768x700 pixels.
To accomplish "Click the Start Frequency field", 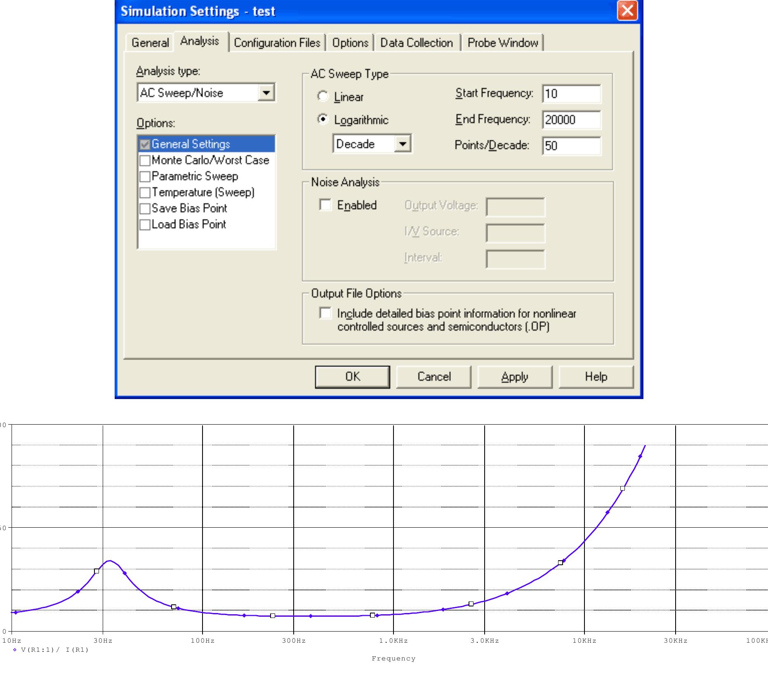I will 571,94.
